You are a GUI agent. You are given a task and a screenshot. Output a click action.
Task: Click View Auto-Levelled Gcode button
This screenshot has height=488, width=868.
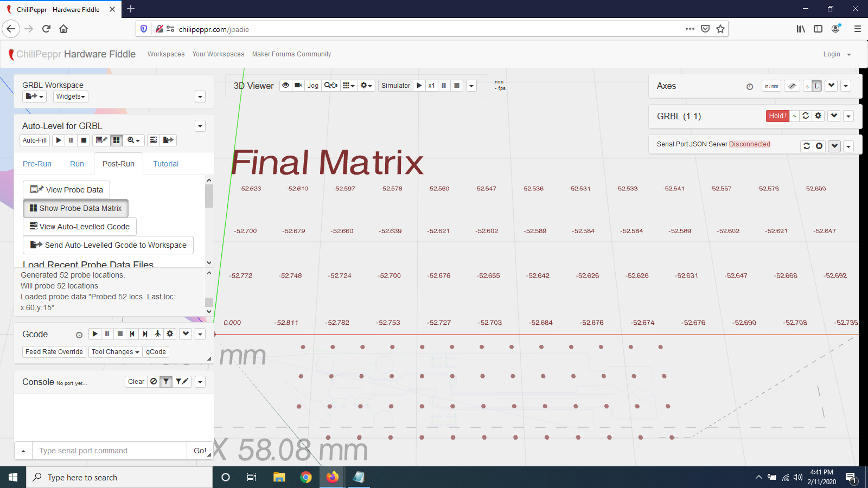[80, 227]
